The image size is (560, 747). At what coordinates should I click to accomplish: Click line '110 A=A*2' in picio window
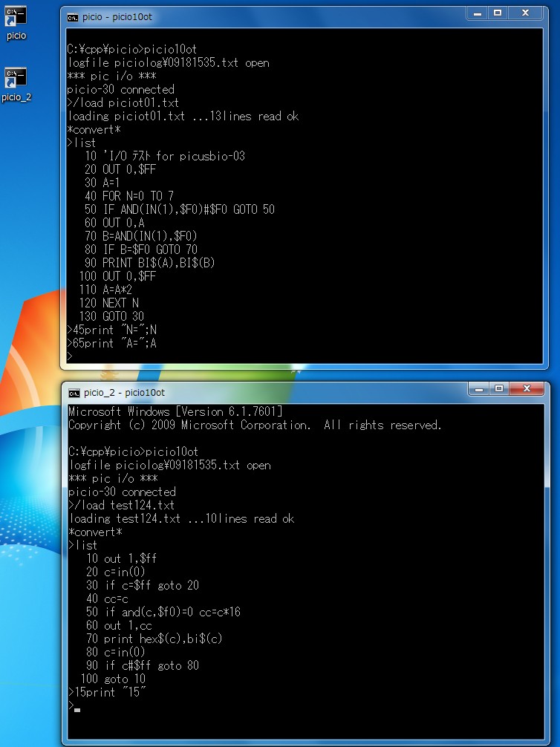(x=105, y=289)
